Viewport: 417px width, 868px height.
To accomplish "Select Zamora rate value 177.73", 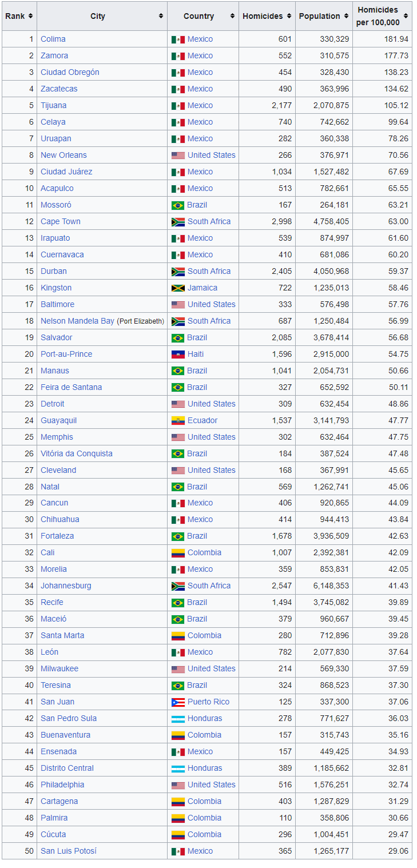I will tap(397, 55).
